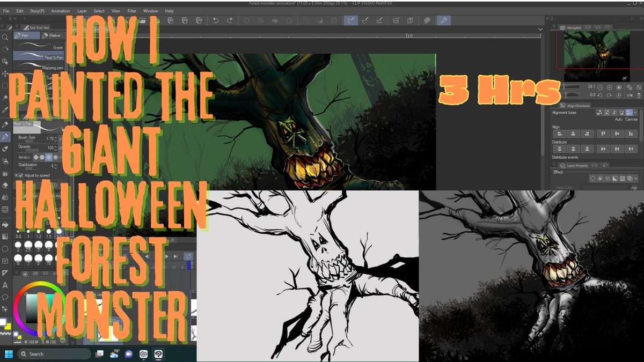Select the Eyedropper tool
The width and height of the screenshot is (644, 362).
pos(5,110)
